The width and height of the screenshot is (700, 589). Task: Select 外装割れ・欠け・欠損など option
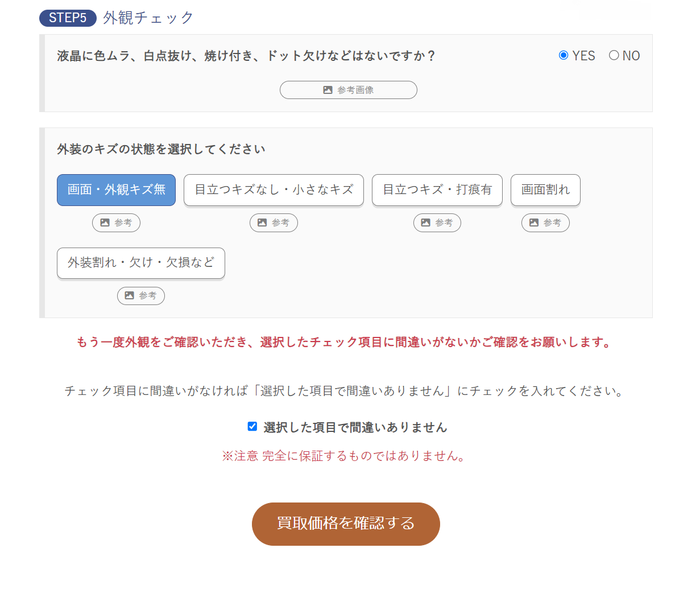(140, 263)
